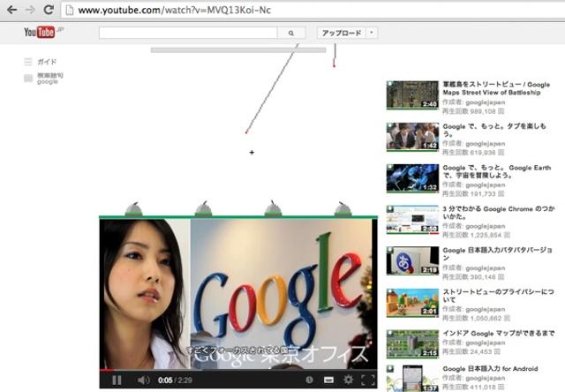Open the Street View privacy video thumbnail
This screenshot has width=565, height=392.
coord(412,303)
